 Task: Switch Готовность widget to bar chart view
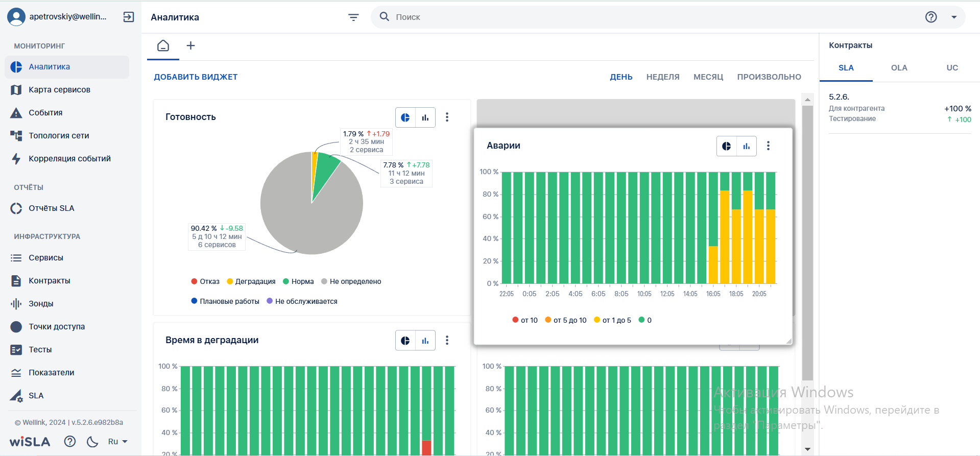click(x=425, y=117)
